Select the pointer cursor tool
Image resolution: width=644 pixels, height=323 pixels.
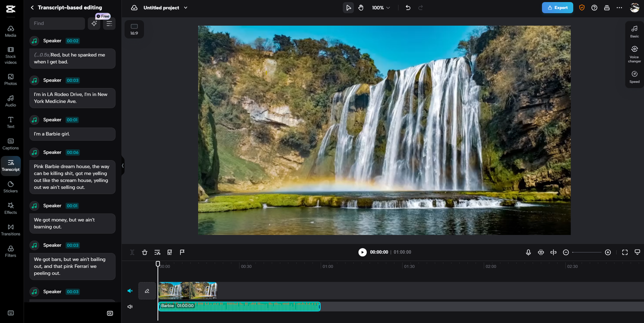point(348,8)
